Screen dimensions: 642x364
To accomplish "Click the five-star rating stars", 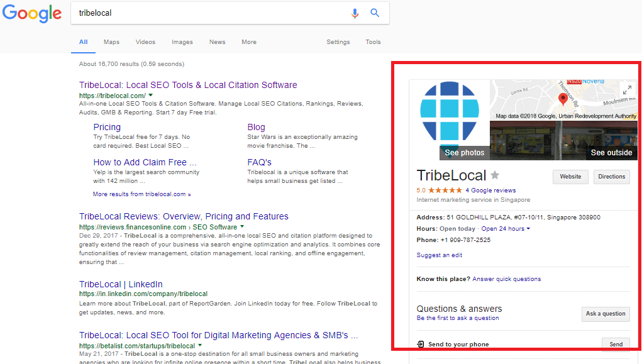I will coord(445,190).
